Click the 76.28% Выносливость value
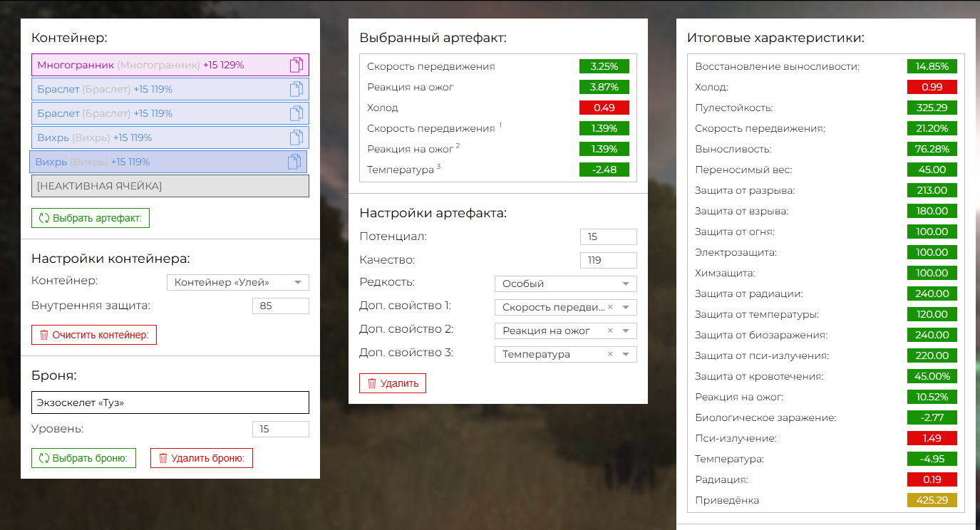This screenshot has height=530, width=980. coord(932,149)
